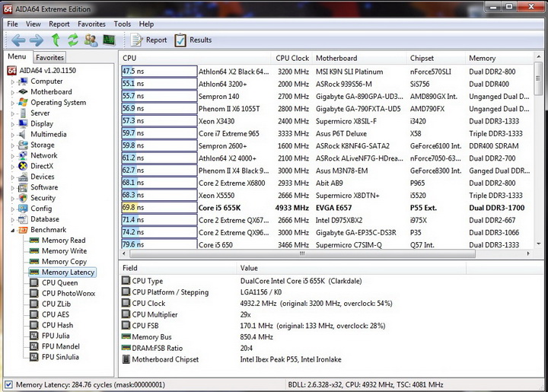Select the Display monitor icon
The image size is (548, 392).
(x=23, y=123)
